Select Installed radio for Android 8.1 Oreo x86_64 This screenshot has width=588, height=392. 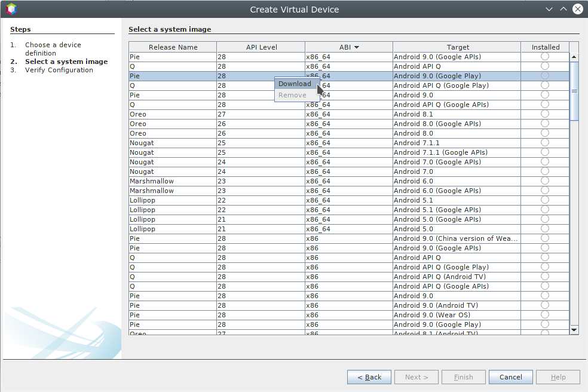point(544,114)
